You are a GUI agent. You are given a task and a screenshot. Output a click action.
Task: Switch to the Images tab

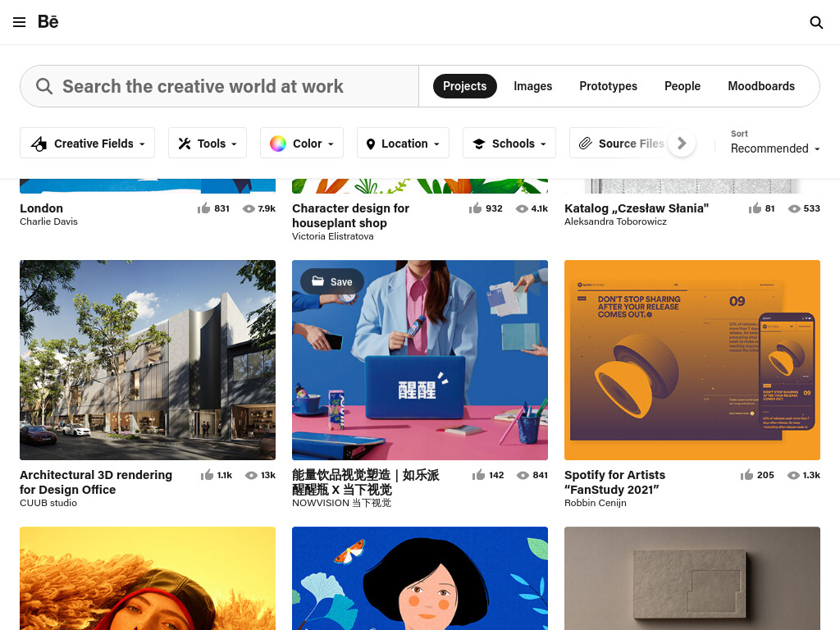pos(532,86)
